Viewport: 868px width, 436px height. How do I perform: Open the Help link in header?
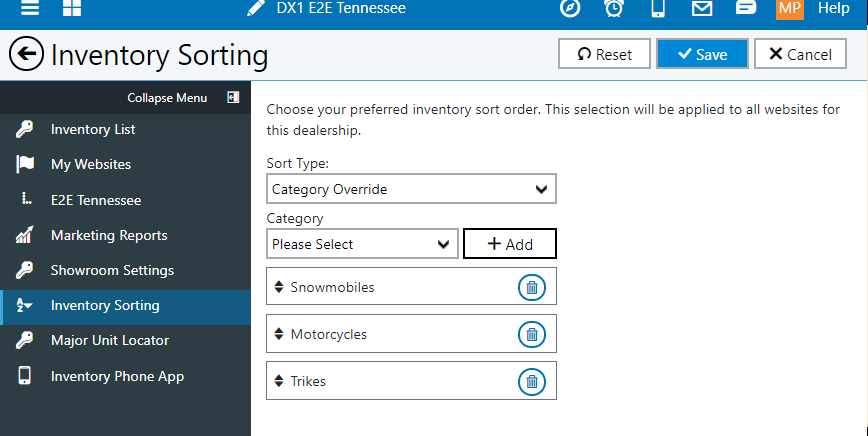(834, 8)
